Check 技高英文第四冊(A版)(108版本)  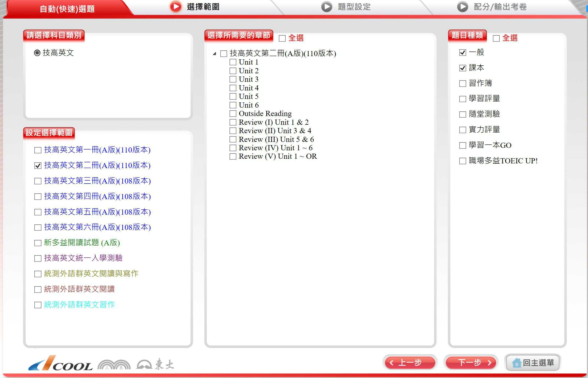[38, 197]
